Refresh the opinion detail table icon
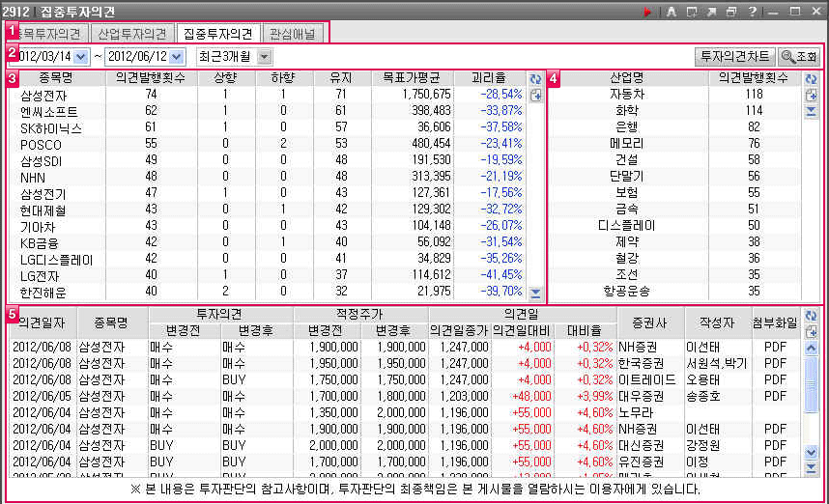 coord(811,316)
